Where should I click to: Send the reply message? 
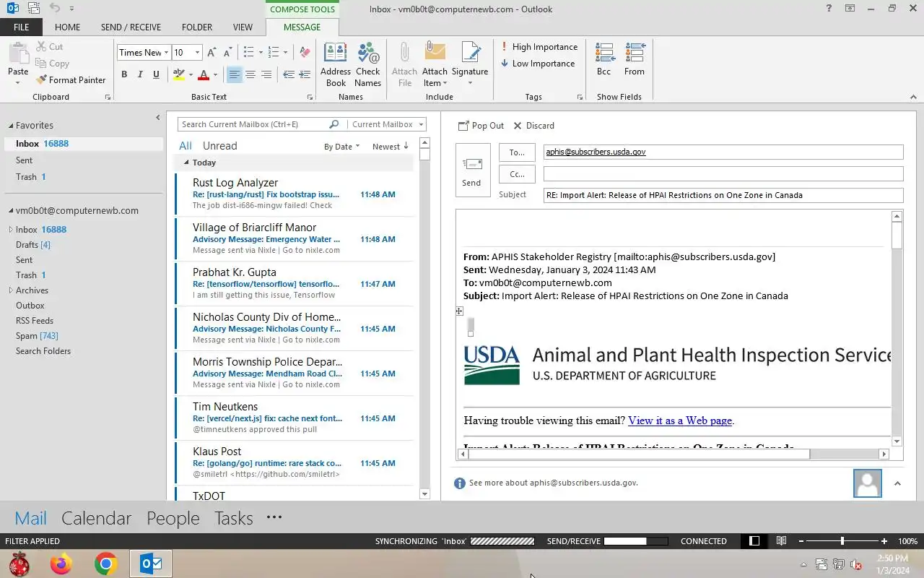point(471,171)
